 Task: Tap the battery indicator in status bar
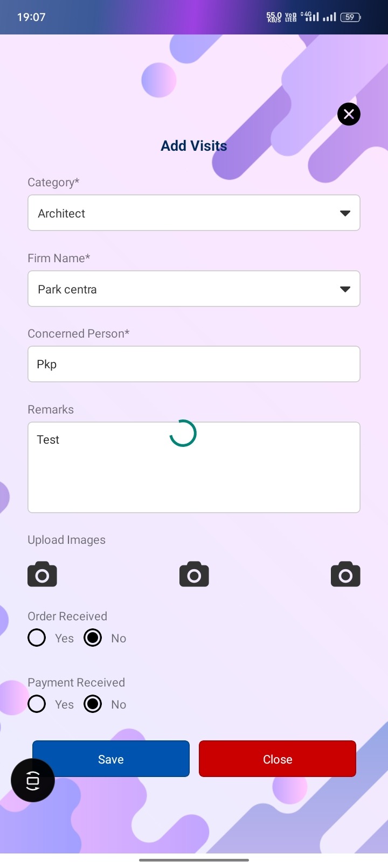(350, 17)
